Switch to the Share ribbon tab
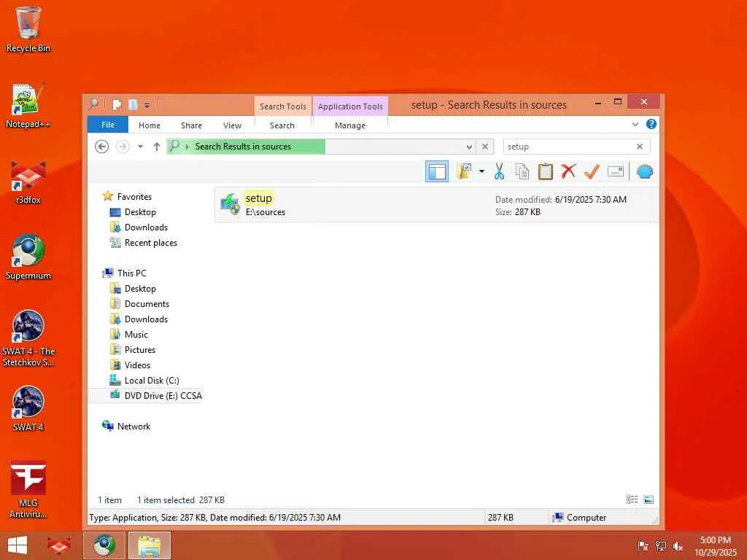Screen dimensions: 747x560 [191, 125]
